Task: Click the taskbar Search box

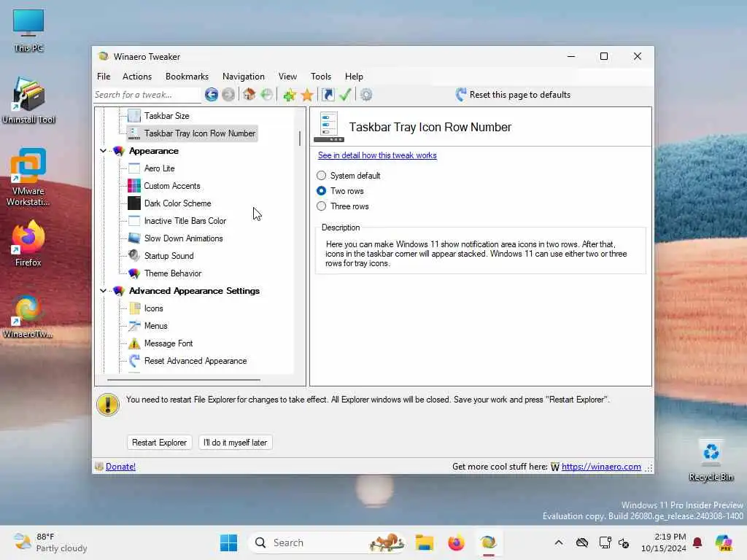Action: (327, 542)
